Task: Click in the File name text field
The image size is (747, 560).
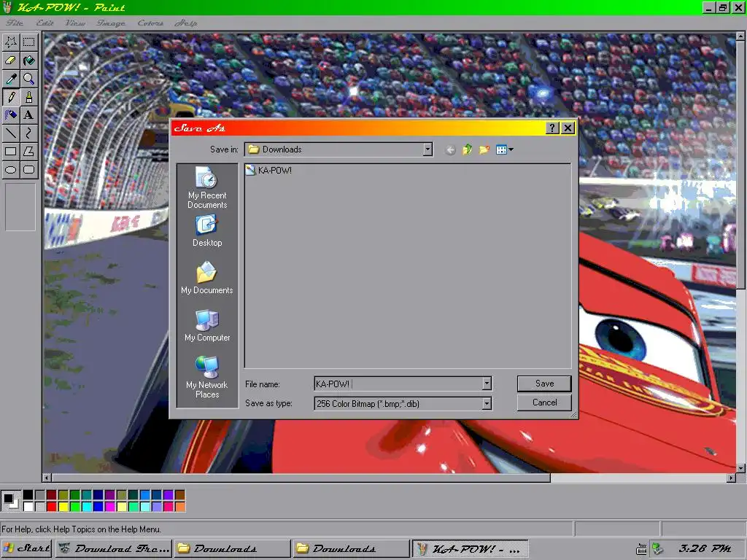Action: tap(398, 384)
